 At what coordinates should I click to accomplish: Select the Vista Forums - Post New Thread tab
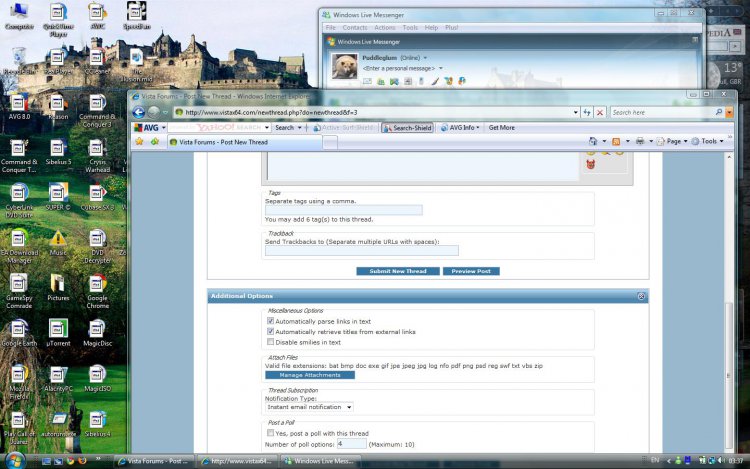coord(244,142)
